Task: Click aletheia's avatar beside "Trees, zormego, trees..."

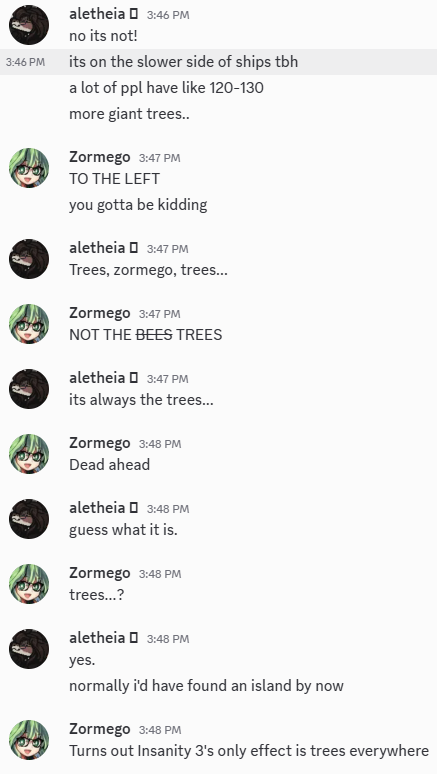Action: coord(29,259)
